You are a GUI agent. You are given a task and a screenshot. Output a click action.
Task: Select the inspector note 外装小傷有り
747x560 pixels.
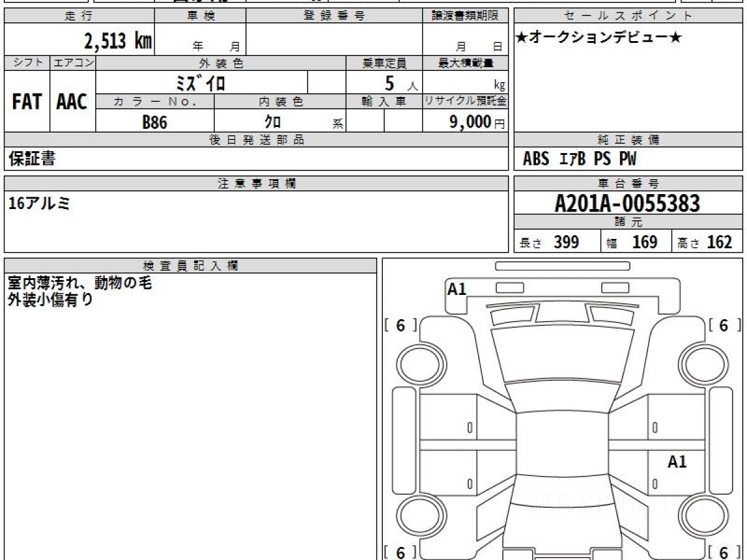click(x=51, y=299)
